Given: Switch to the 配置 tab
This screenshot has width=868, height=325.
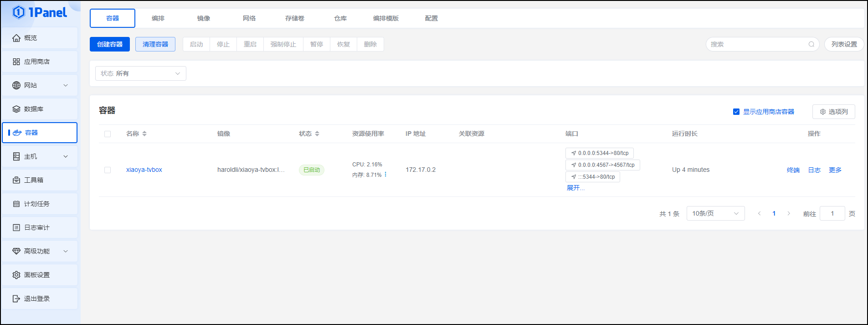Looking at the screenshot, I should point(431,18).
